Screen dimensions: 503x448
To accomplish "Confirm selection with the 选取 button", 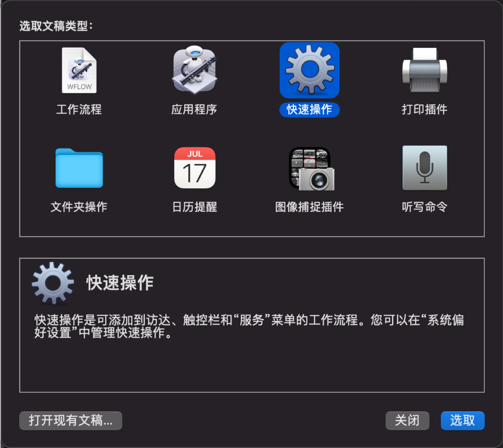I will tap(462, 421).
